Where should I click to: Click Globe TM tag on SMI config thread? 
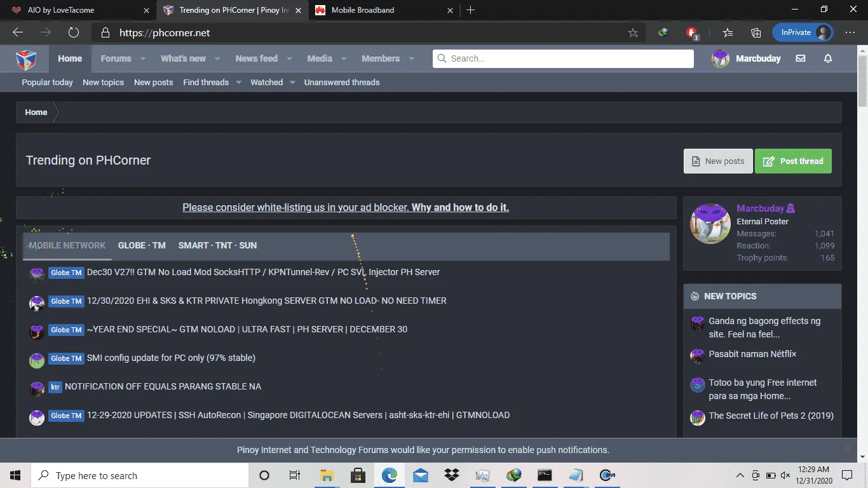tap(66, 358)
